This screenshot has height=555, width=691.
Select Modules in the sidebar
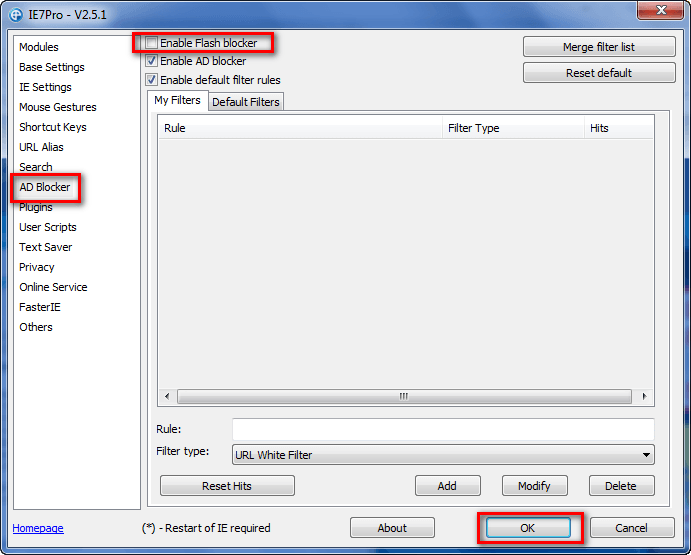[x=39, y=47]
